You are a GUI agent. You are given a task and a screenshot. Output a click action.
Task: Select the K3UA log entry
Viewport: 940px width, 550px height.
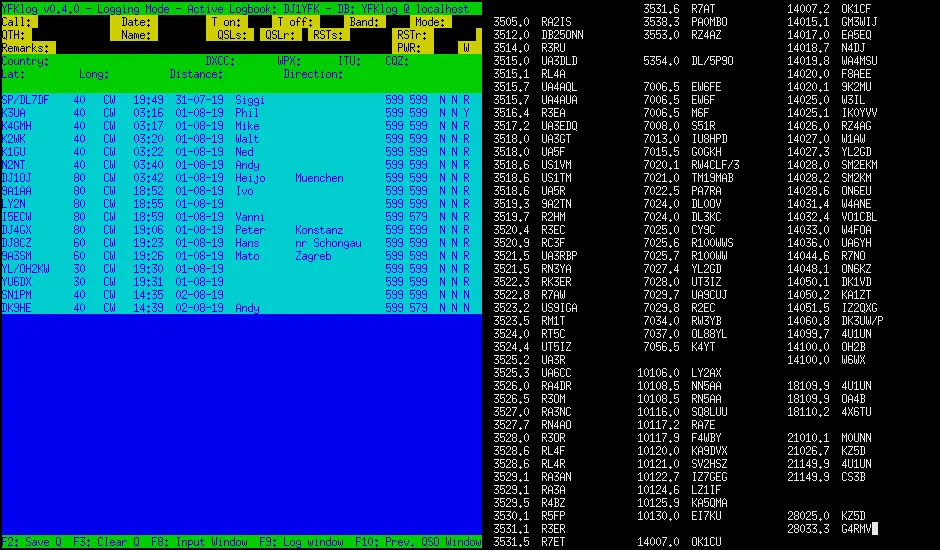click(x=242, y=113)
